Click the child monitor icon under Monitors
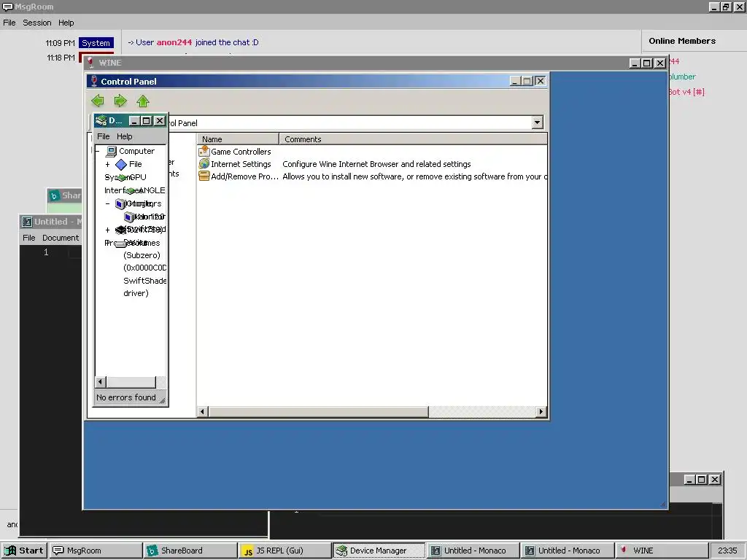The width and height of the screenshot is (747, 560). coord(128,217)
